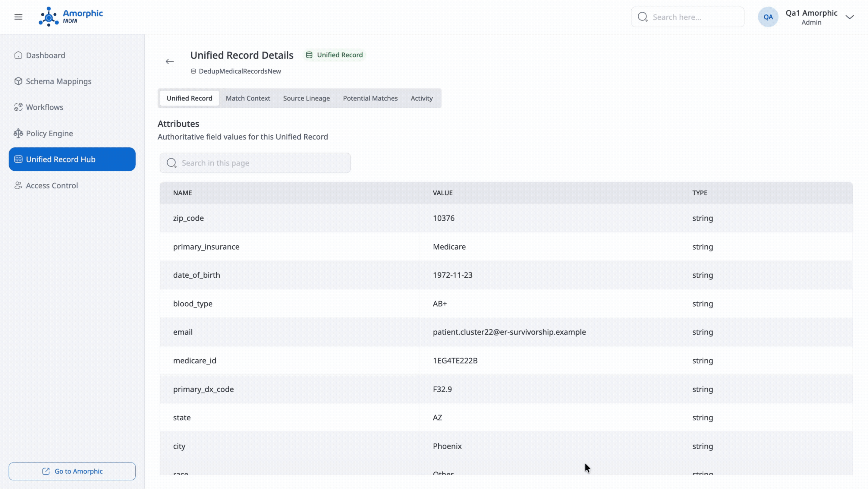
Task: Click the zip_code attribute name
Action: [188, 218]
